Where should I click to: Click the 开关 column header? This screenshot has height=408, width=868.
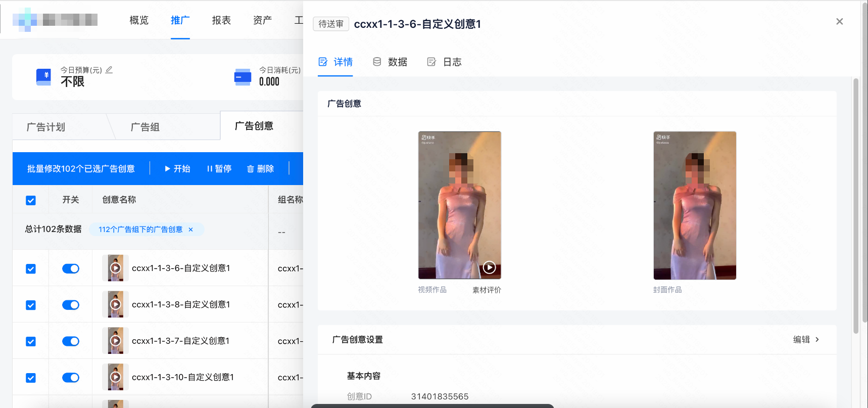click(71, 200)
